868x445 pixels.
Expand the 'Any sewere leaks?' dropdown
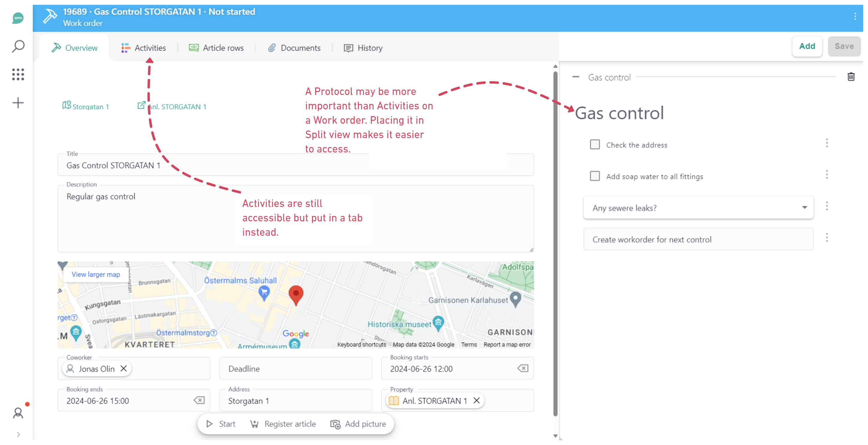coord(804,208)
